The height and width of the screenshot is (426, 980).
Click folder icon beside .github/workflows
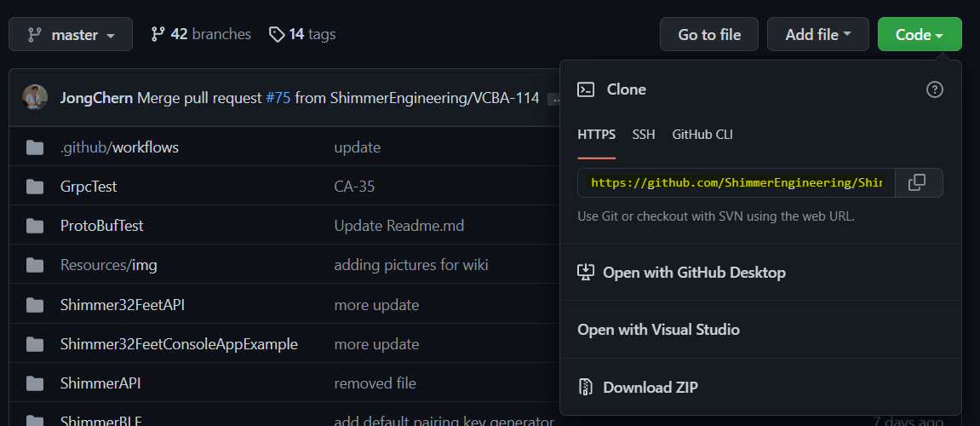(35, 147)
